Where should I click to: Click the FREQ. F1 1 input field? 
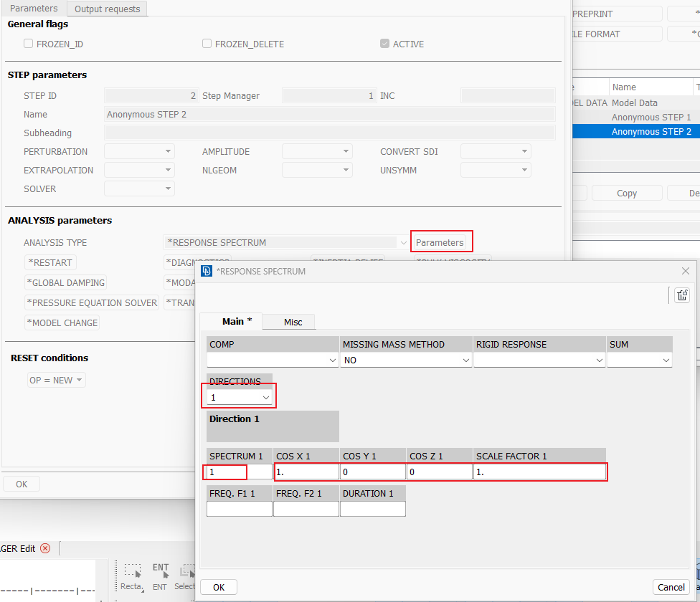240,509
